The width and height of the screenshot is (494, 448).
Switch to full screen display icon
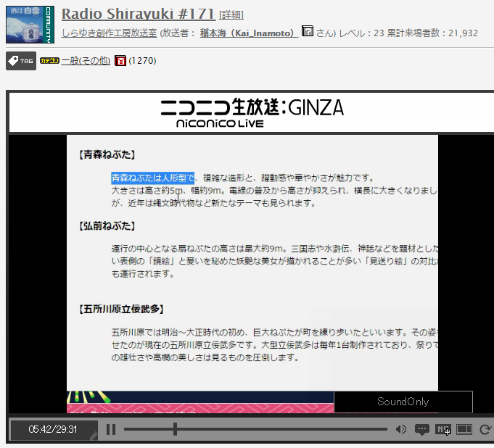(464, 429)
